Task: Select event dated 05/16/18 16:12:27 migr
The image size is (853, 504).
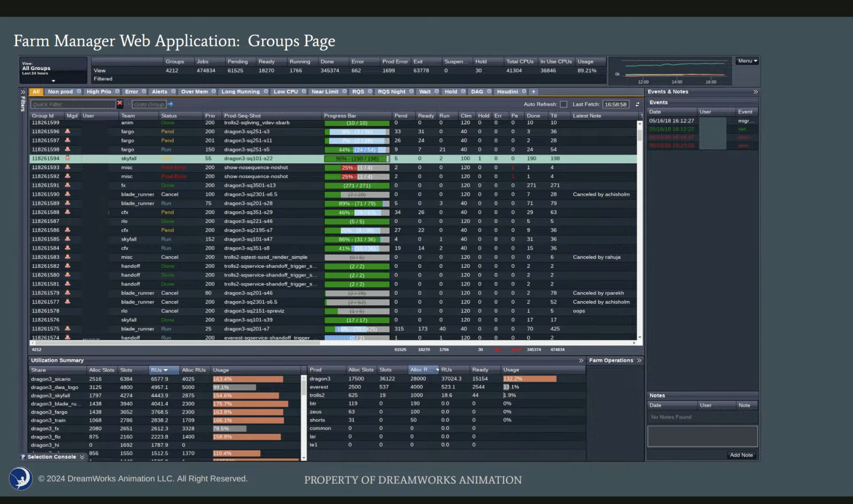Action: [702, 121]
